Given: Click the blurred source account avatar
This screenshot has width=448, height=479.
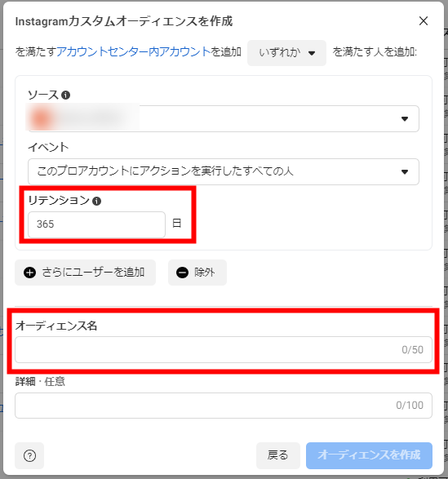Looking at the screenshot, I should click(42, 118).
